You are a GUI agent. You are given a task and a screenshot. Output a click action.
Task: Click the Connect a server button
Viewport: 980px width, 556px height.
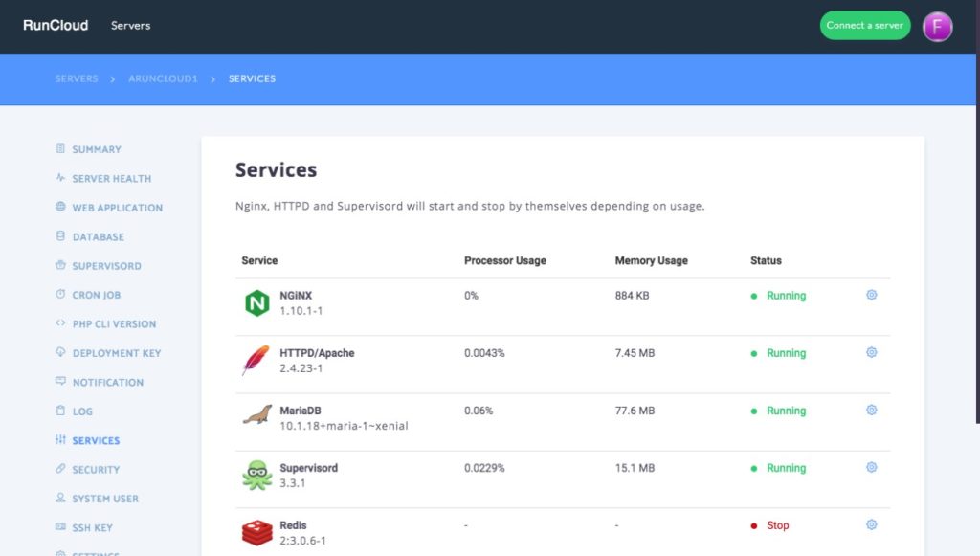coord(865,26)
